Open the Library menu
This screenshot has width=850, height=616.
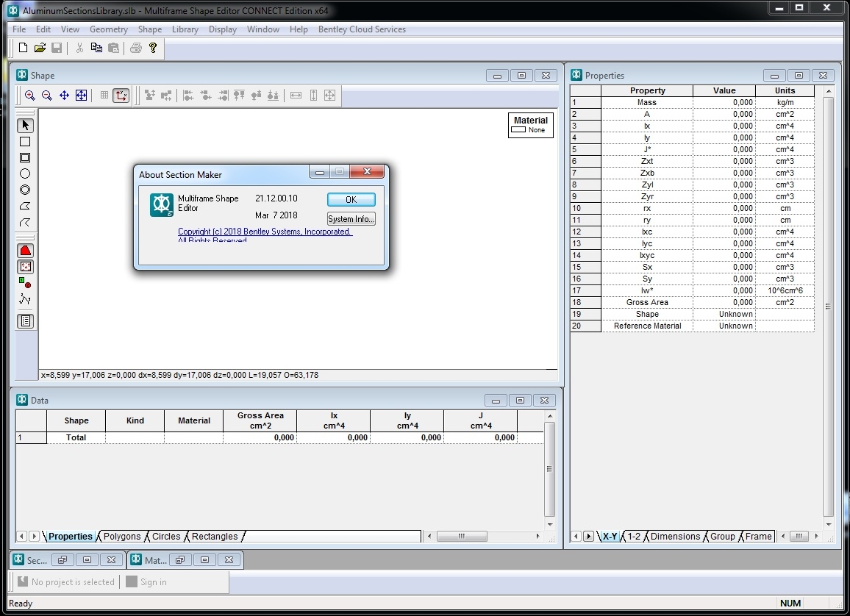coord(185,29)
